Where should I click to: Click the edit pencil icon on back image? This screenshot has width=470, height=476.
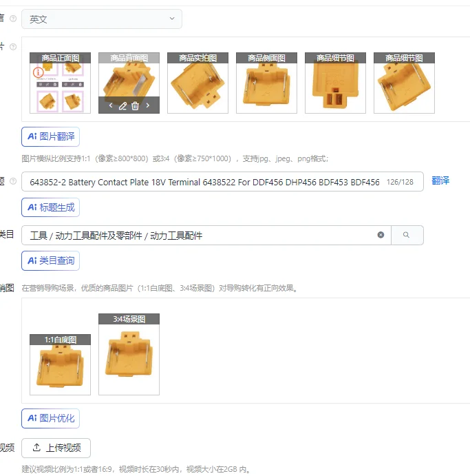pyautogui.click(x=122, y=105)
